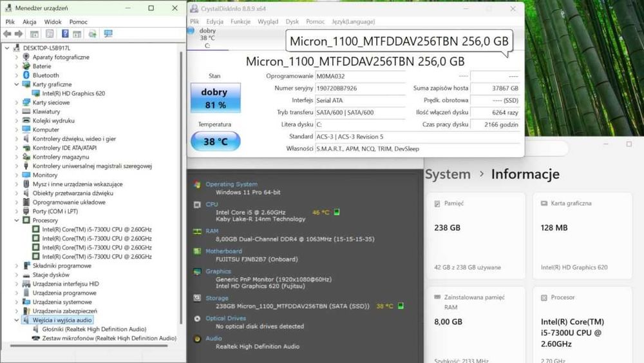Click the 'Windows 11 Pro 64-bit' text in Speccy
644x363 pixels.
[248, 192]
